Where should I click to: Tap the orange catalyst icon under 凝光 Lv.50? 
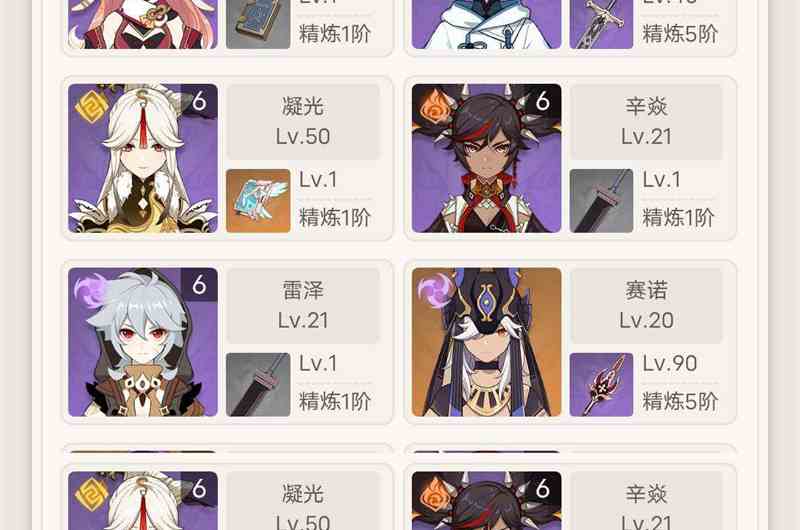(258, 201)
